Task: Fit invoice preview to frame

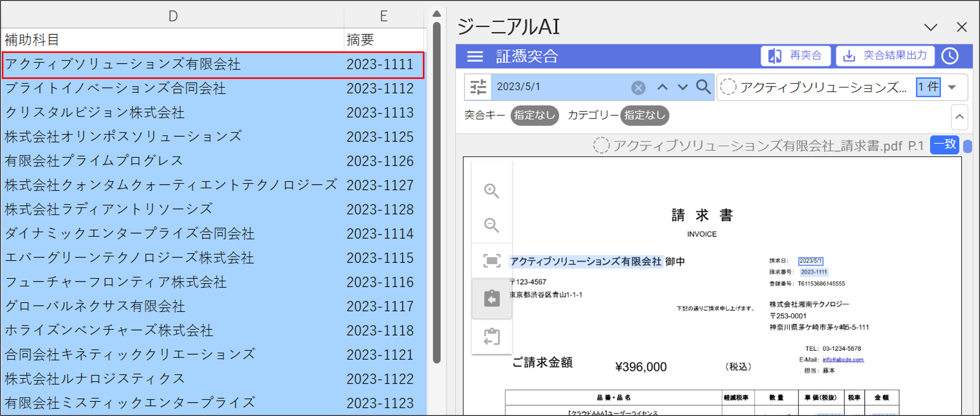Action: click(x=491, y=261)
